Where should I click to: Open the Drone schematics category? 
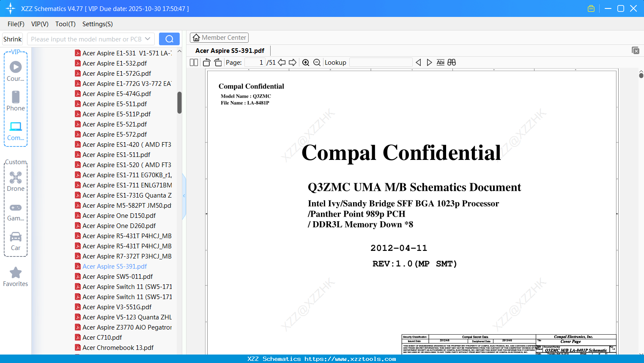pos(16,181)
